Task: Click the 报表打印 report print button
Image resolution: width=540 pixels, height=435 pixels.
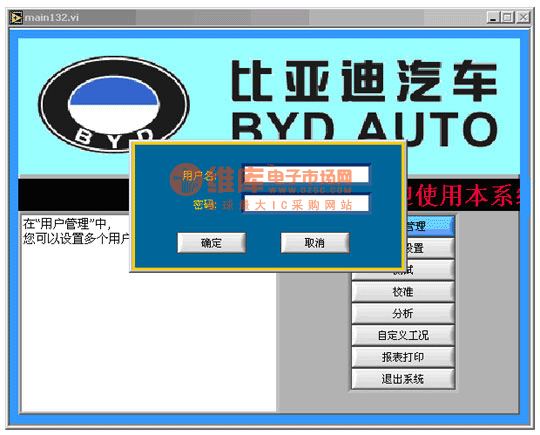Action: (x=403, y=357)
